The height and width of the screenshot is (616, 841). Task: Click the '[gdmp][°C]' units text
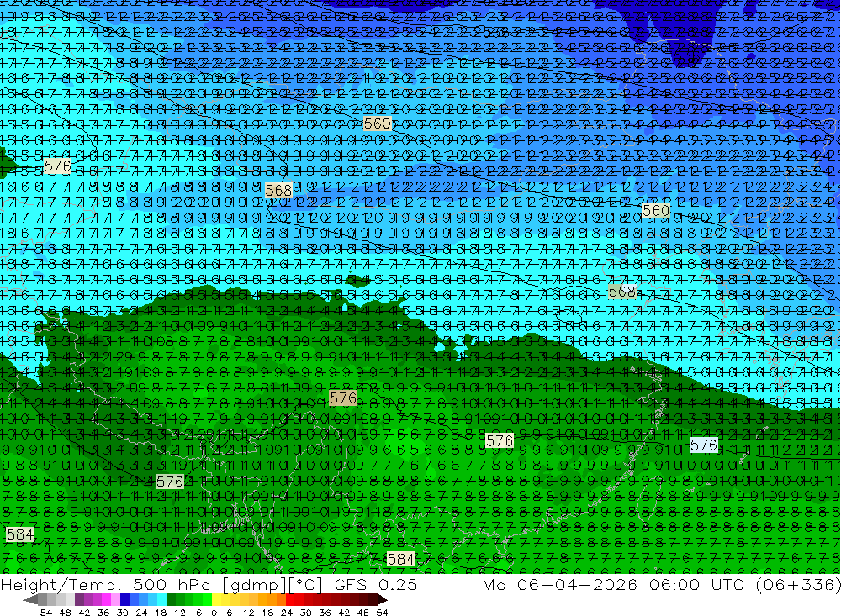tap(272, 584)
